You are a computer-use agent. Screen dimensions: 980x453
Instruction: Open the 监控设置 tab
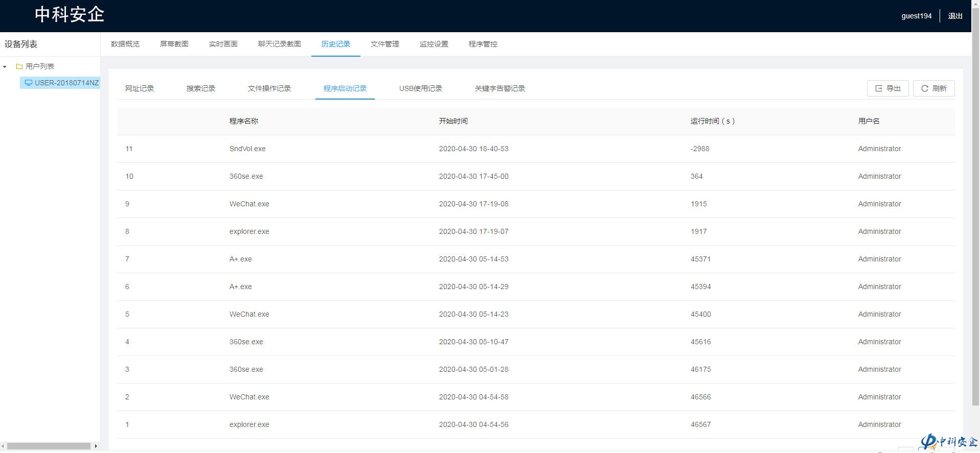[434, 44]
